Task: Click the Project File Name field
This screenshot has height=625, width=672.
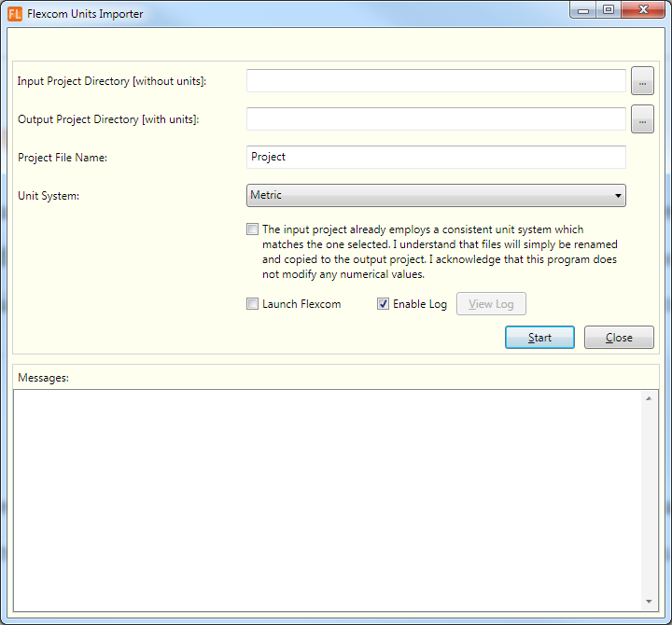Action: 436,158
